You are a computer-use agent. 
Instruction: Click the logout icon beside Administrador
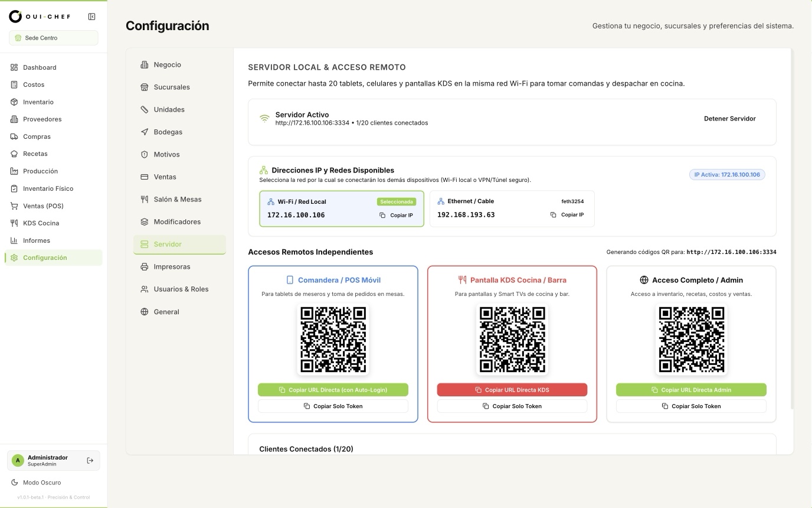click(90, 461)
